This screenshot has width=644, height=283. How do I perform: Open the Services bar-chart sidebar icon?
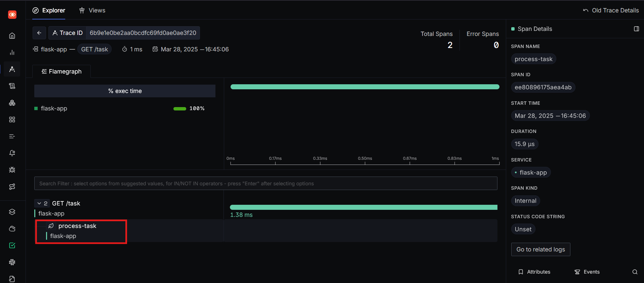pos(12,52)
